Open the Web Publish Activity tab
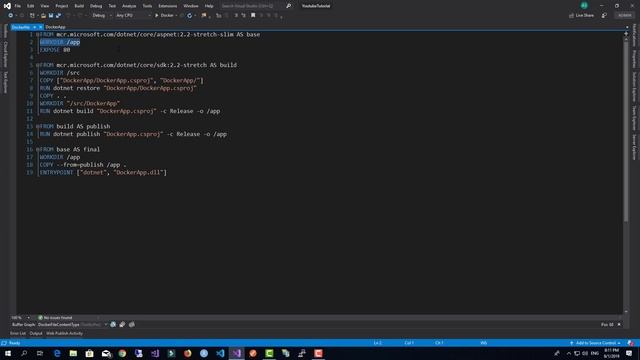 (x=64, y=333)
